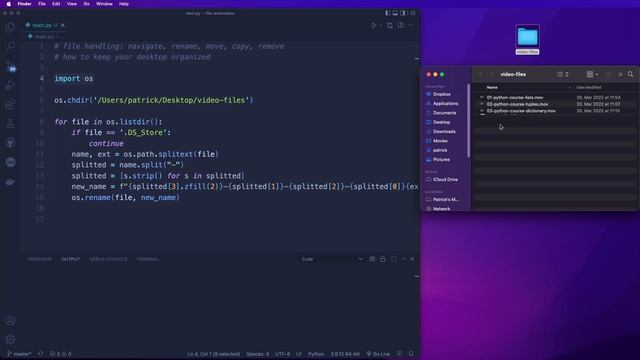Go back in the Finder window
The image size is (640, 360).
480,74
